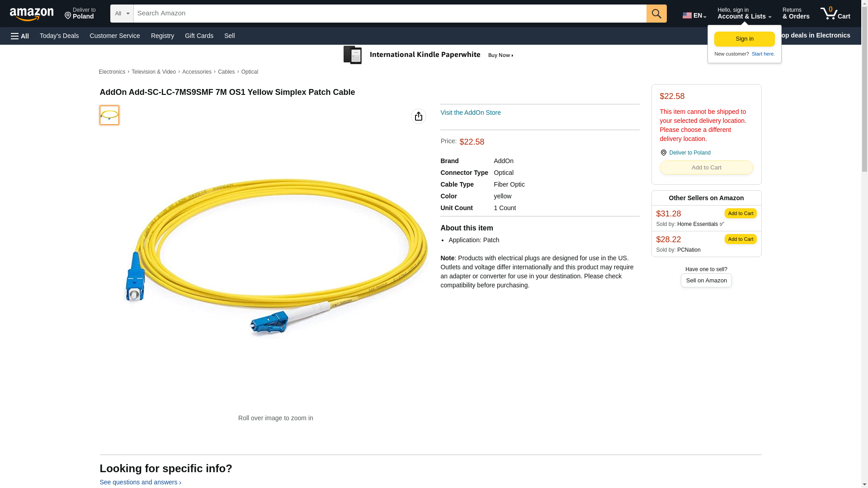Go to Customer Service
The height and width of the screenshot is (488, 868).
tap(115, 36)
